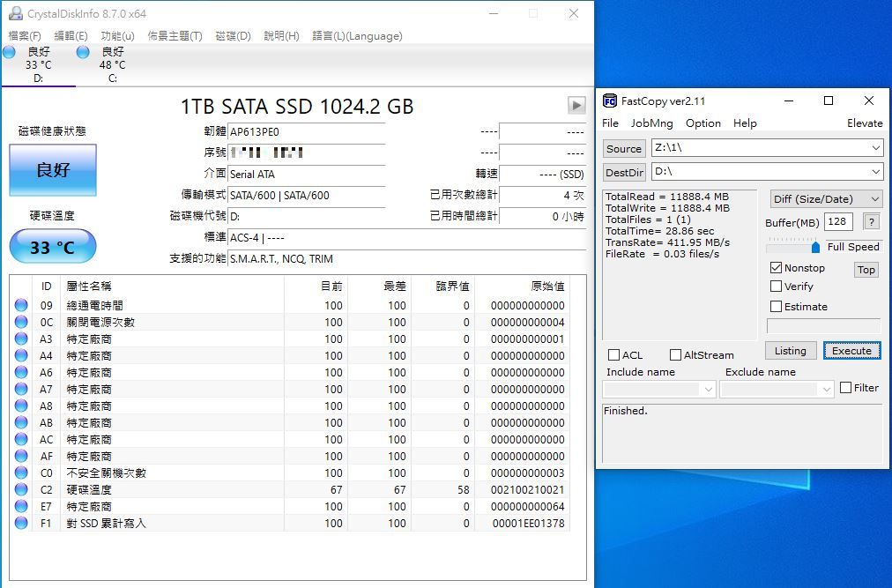This screenshot has width=892, height=588.
Task: Open FastCopy Help menu
Action: click(745, 123)
